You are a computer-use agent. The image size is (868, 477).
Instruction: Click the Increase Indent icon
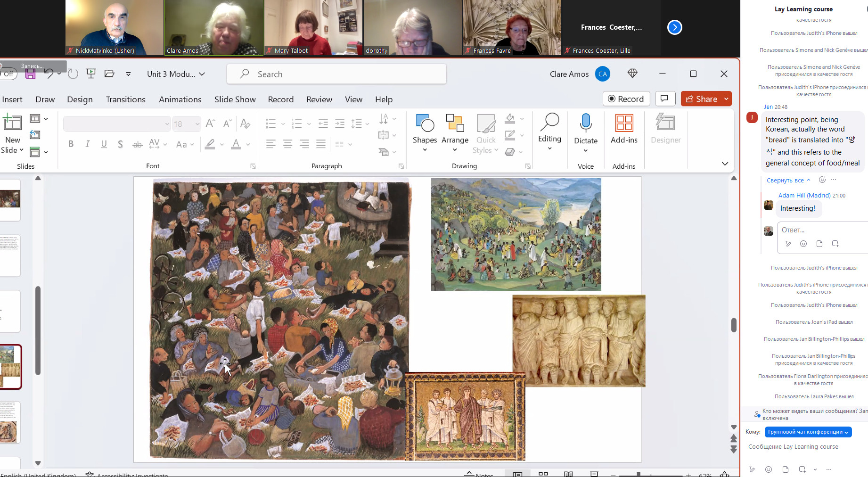[340, 123]
